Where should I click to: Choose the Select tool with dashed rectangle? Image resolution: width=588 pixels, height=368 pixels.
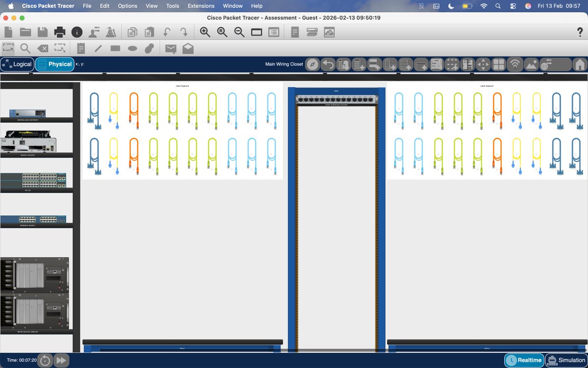click(x=8, y=48)
